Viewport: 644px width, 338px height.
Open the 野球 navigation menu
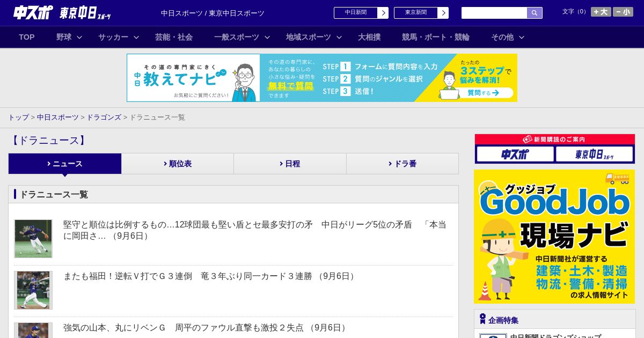64,37
